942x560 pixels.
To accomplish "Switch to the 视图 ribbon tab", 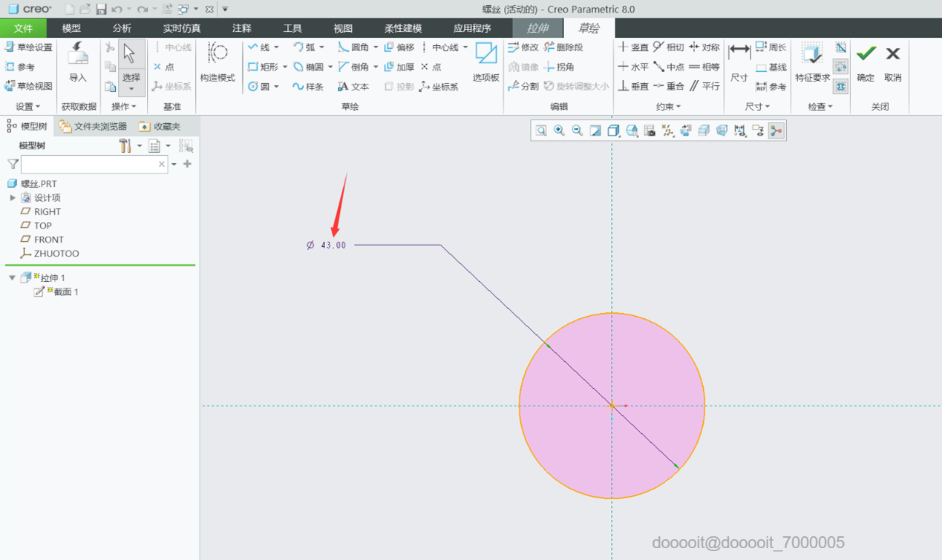I will [x=343, y=28].
